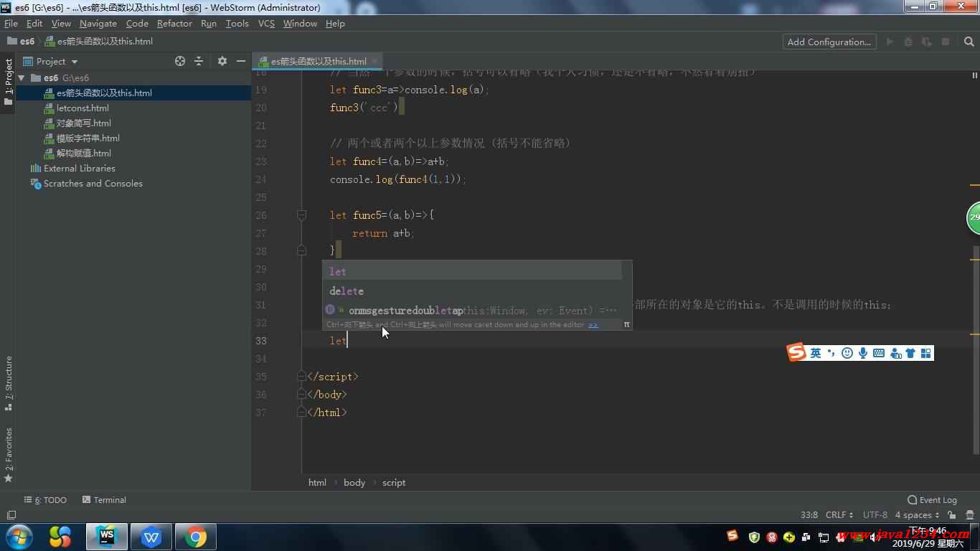Click the Run with Coverage icon
The height and width of the screenshot is (551, 980).
click(x=927, y=42)
